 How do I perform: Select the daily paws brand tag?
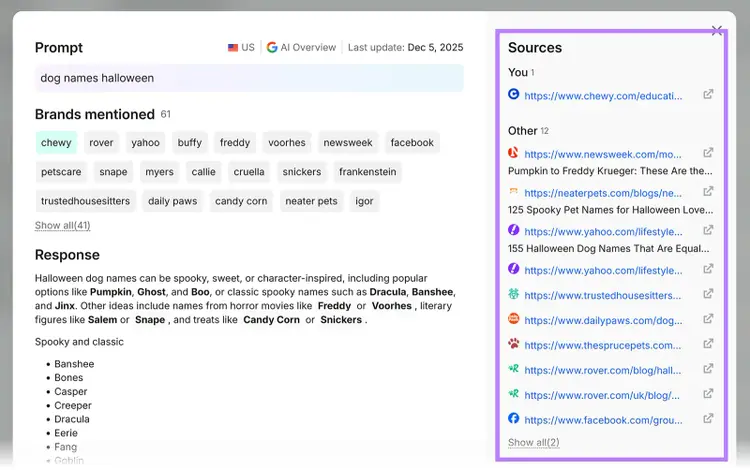point(172,201)
